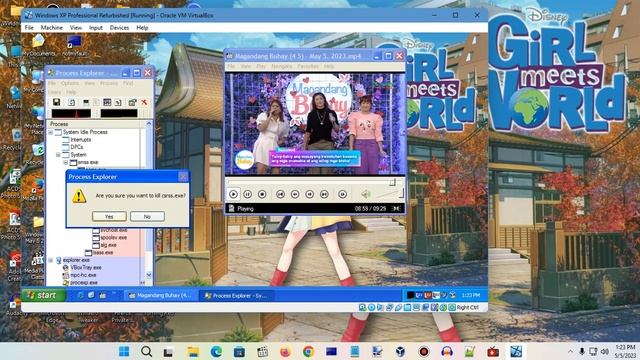This screenshot has width=640, height=360.
Task: Click the Refresh icon in Process Explorer toolbar
Action: pyautogui.click(x=71, y=102)
